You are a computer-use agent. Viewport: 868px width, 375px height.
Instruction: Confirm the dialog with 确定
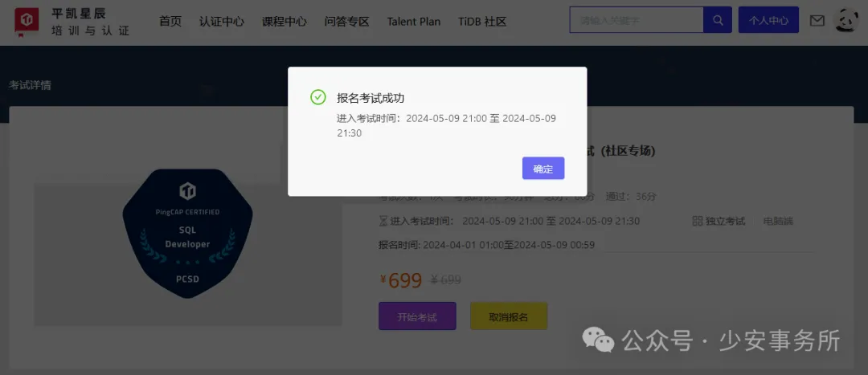pos(543,169)
